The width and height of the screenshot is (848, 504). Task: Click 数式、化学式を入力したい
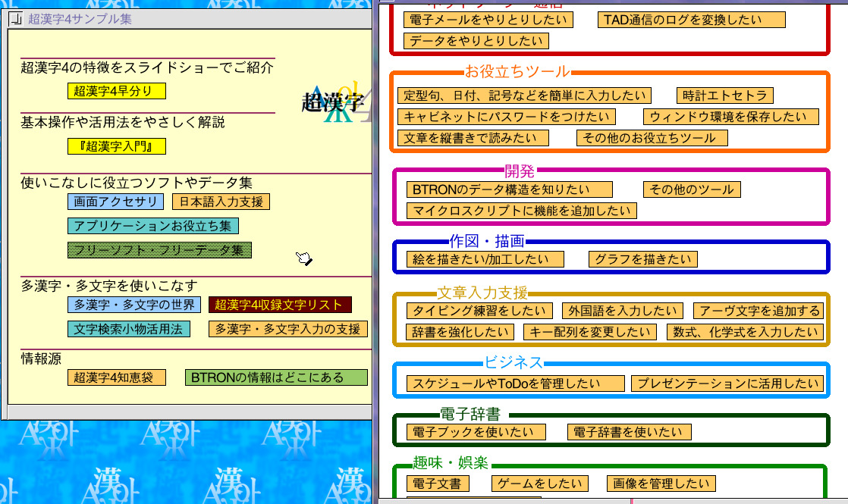click(x=746, y=332)
